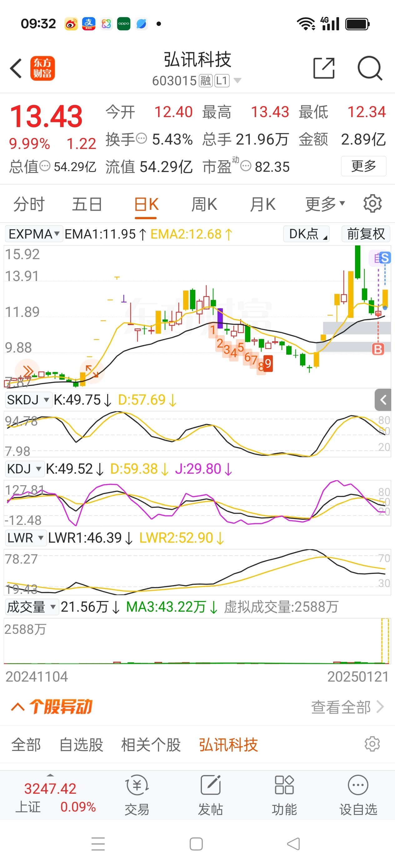Select 弘讯科技 filter tab
395x868 pixels.
(x=228, y=744)
